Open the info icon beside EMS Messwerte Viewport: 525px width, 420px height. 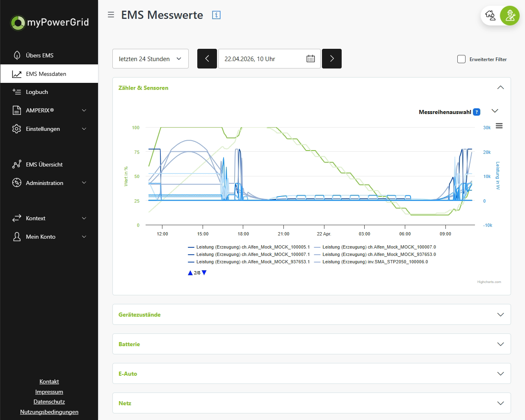point(216,15)
